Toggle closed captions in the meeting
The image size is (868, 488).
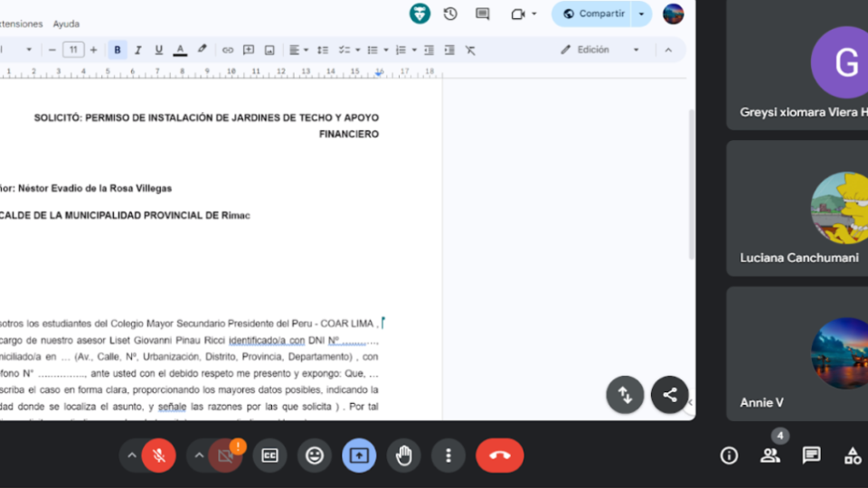[x=269, y=455]
